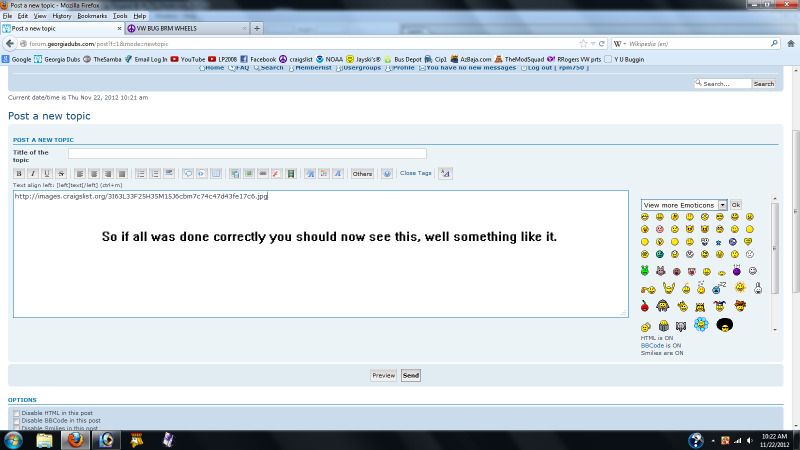The height and width of the screenshot is (450, 800).
Task: Click the Preview button
Action: [384, 376]
